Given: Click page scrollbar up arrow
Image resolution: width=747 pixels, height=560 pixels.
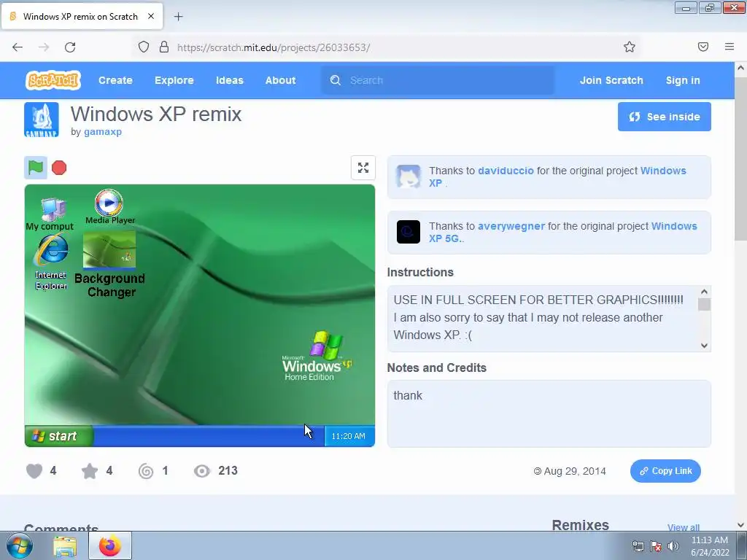Looking at the screenshot, I should pyautogui.click(x=740, y=68).
